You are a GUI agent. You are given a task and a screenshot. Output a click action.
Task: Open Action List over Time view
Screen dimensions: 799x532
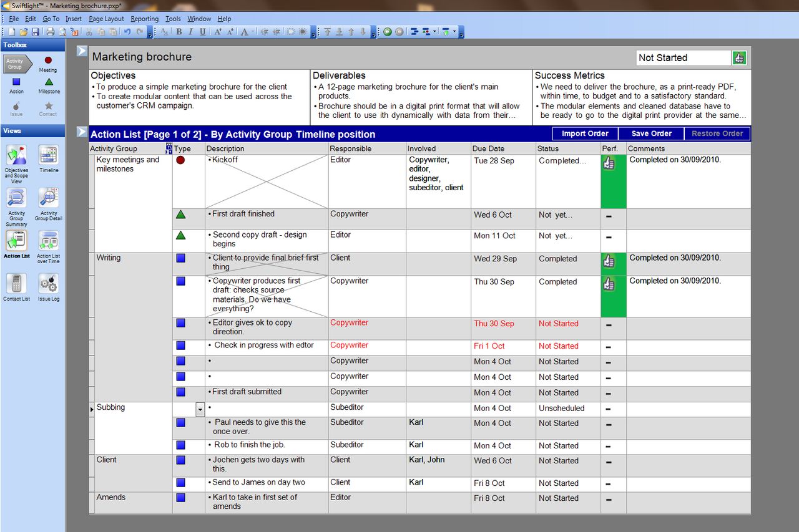coord(49,247)
